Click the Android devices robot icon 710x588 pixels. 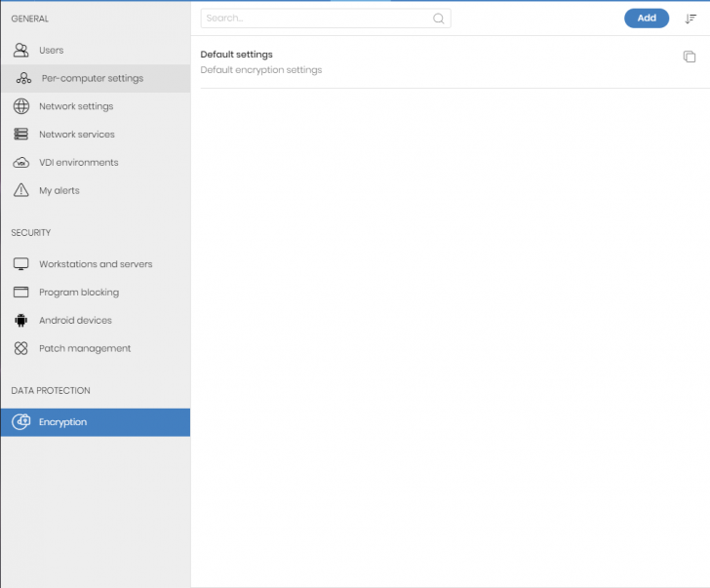(x=20, y=320)
